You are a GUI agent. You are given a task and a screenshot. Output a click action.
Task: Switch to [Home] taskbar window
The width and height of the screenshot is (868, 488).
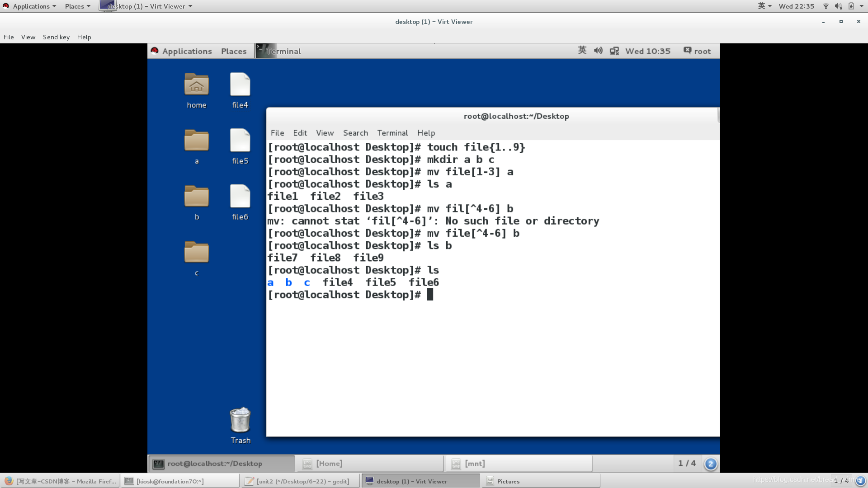pyautogui.click(x=371, y=464)
